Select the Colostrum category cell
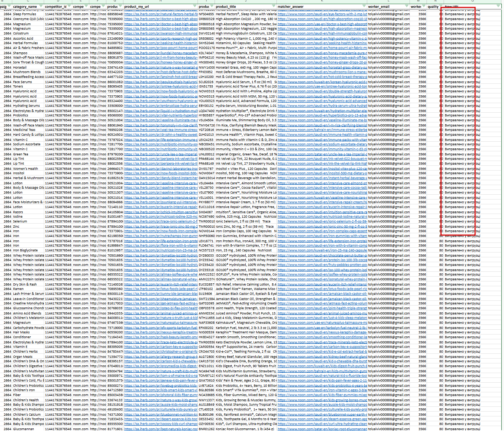The image size is (504, 432). click(28, 33)
